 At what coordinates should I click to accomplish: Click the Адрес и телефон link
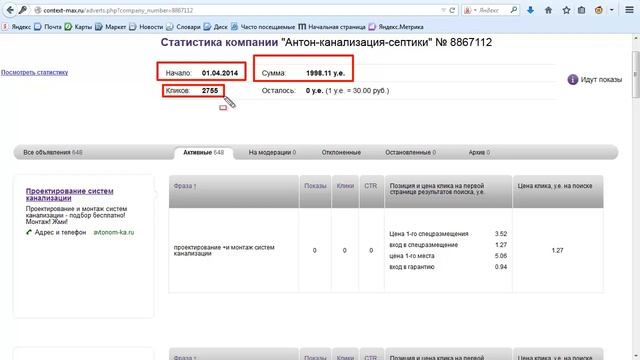pos(60,232)
